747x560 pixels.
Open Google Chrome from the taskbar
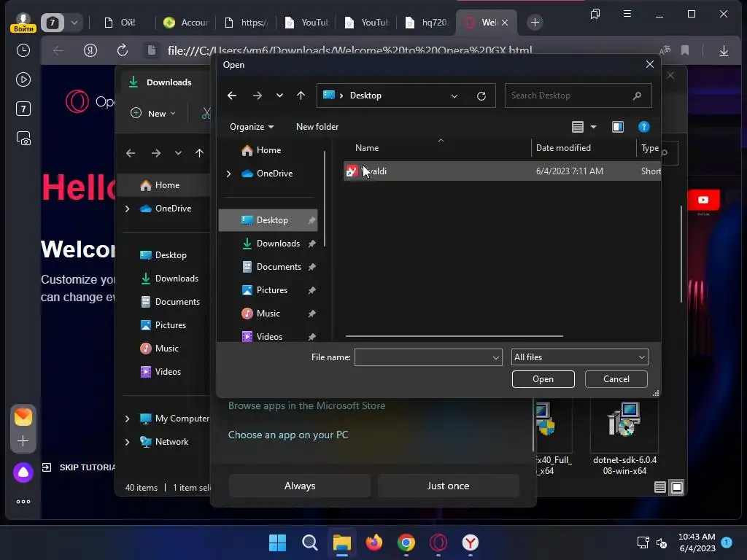(406, 542)
